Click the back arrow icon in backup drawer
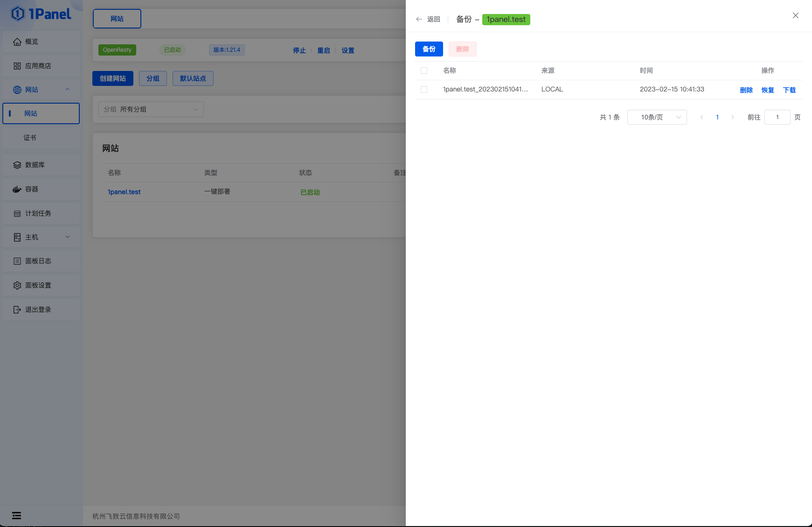 (x=419, y=19)
